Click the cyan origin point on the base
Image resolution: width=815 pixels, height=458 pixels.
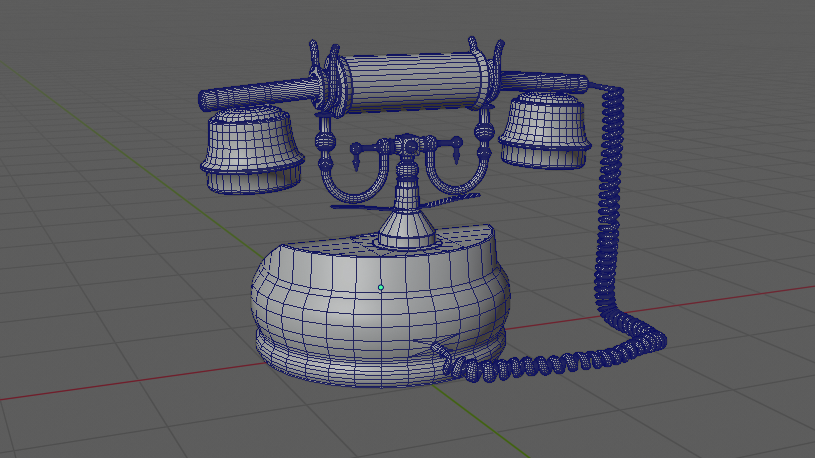point(381,287)
